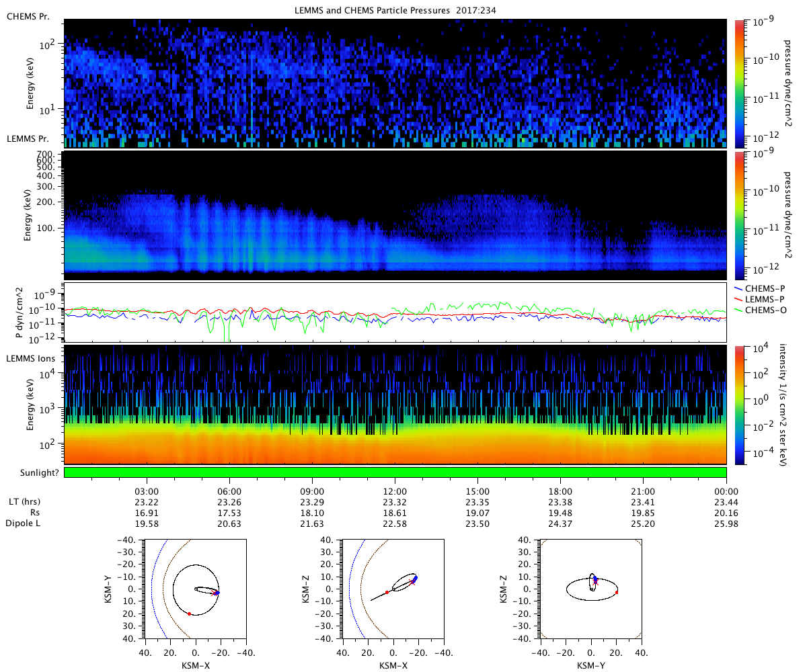Click the LEMMS pressure color bar
The width and height of the screenshot is (807, 672).
(x=741, y=215)
